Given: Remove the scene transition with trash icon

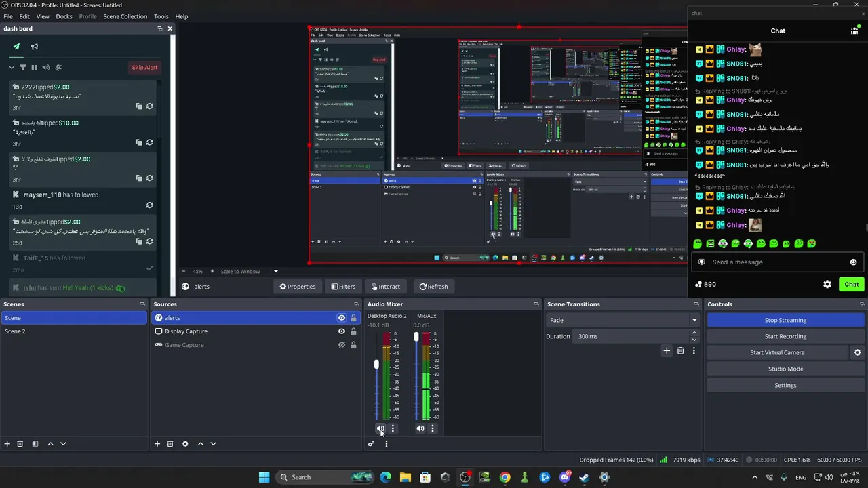Looking at the screenshot, I should pos(680,350).
